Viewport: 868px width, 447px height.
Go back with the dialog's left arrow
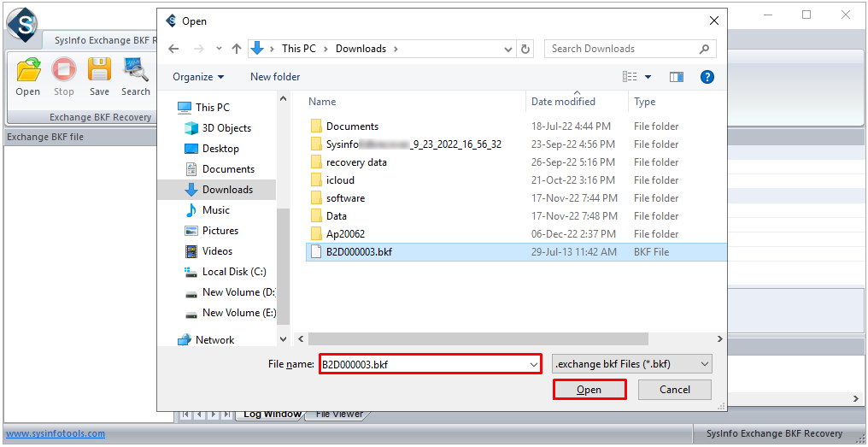coord(173,49)
